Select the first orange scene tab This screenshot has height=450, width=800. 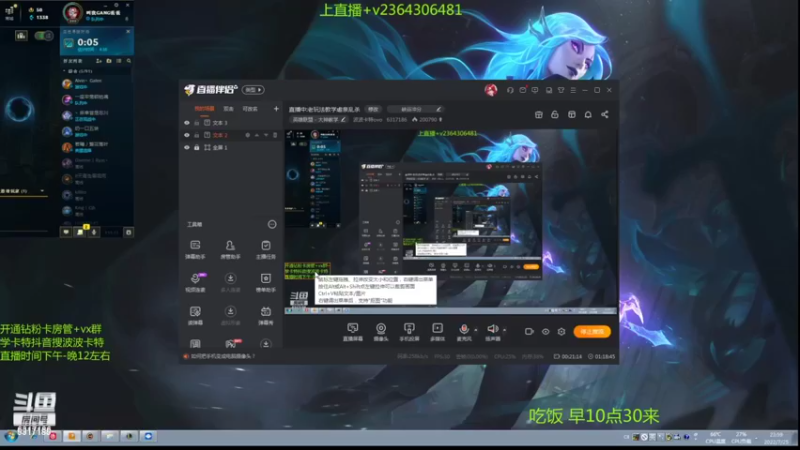click(204, 109)
